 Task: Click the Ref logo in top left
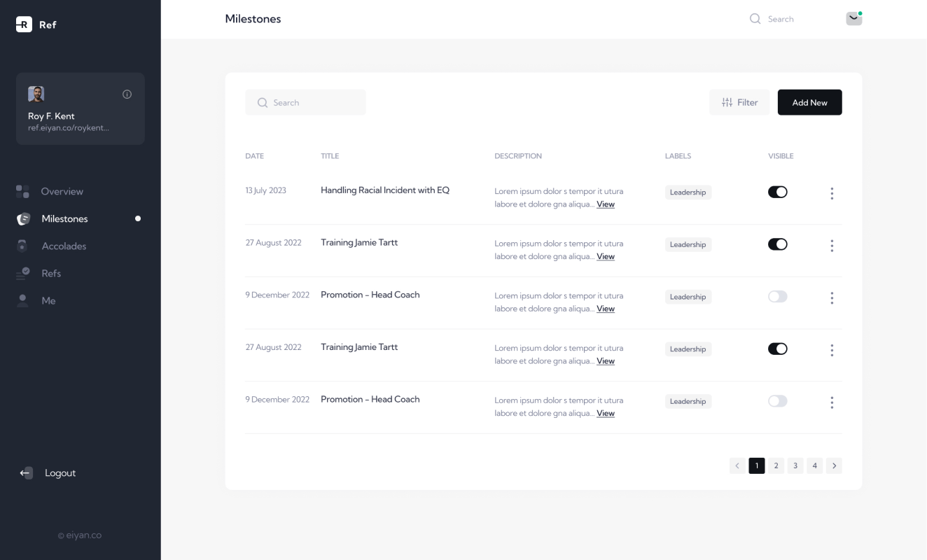point(25,24)
